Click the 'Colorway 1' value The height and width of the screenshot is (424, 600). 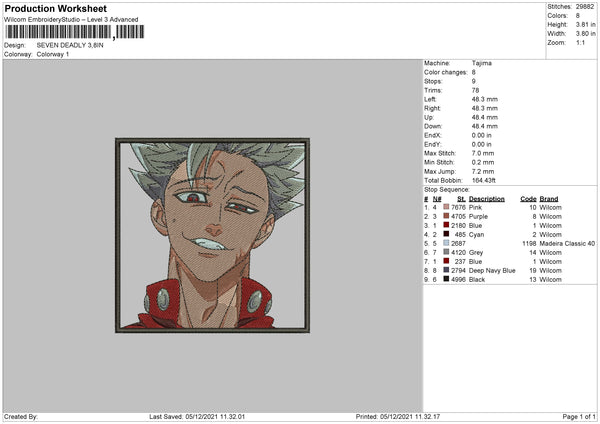tap(53, 54)
